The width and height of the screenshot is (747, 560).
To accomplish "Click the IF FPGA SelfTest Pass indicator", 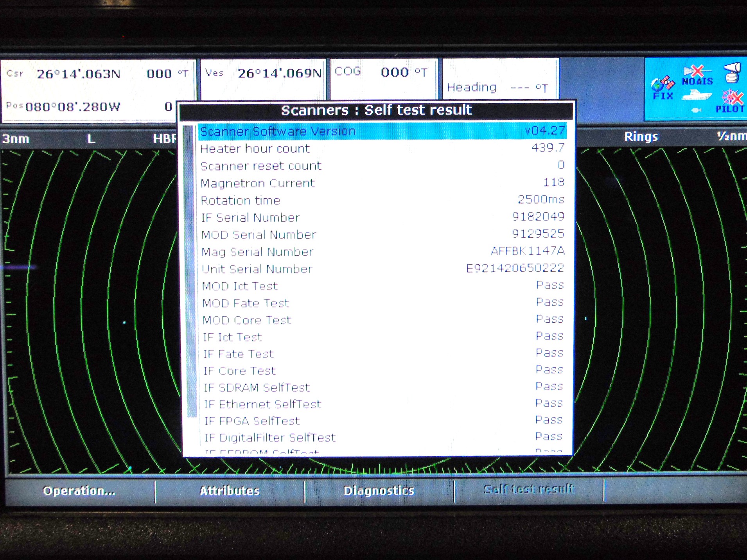I will [549, 420].
